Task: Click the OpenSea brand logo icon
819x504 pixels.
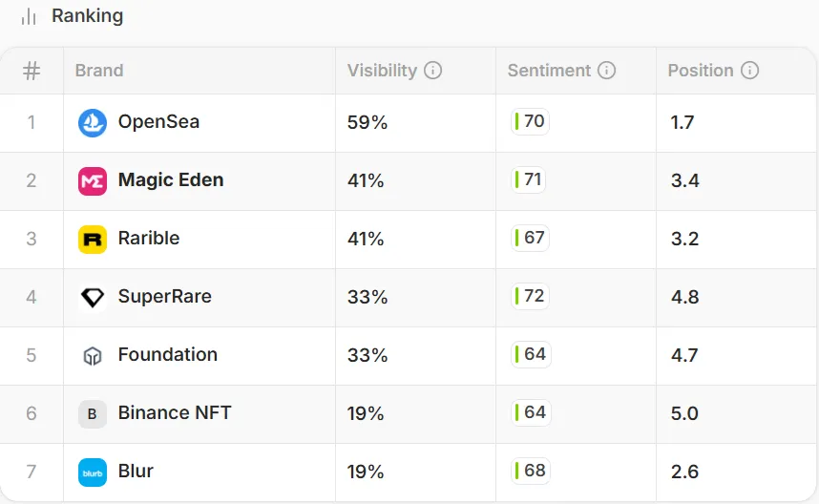Action: click(93, 122)
